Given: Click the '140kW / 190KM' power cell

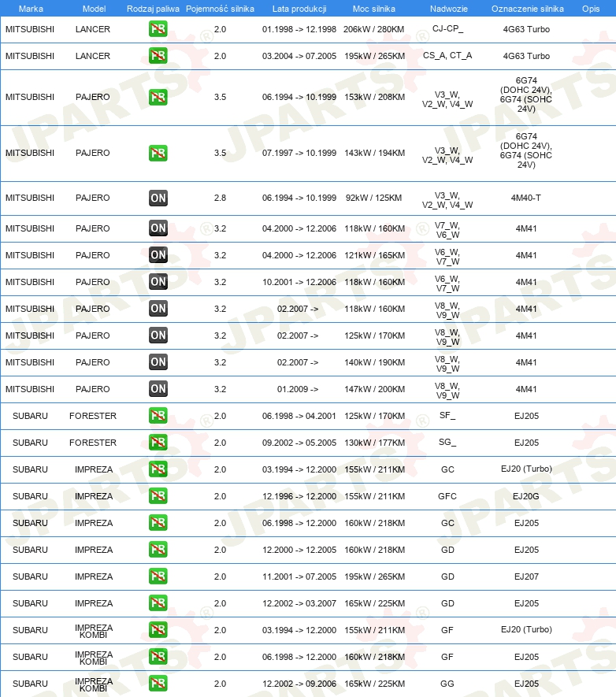Looking at the screenshot, I should 375,362.
